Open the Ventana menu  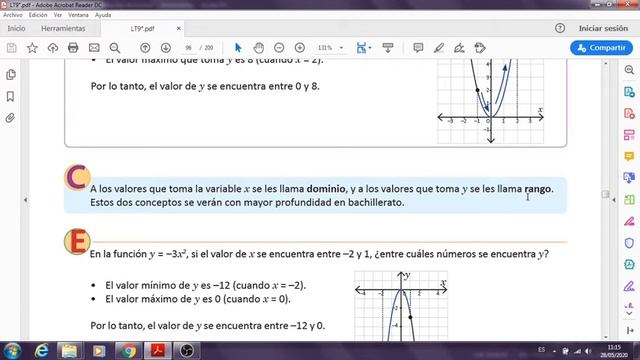78,15
